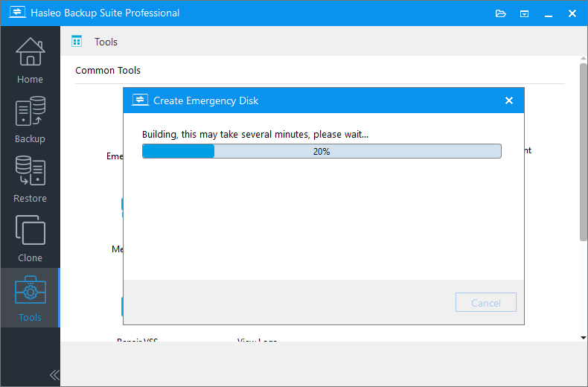The image size is (588, 387).
Task: Click the Tools grid icon in page header
Action: 77,42
